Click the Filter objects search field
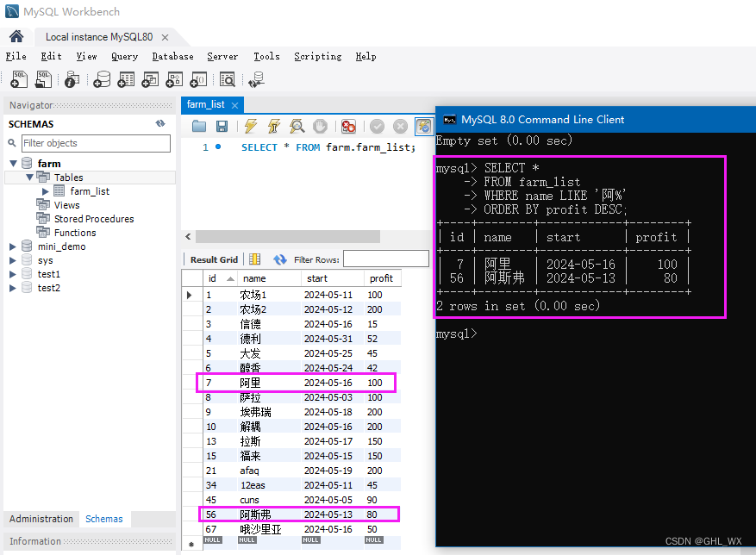Screen dimensions: 756x555 [x=96, y=143]
